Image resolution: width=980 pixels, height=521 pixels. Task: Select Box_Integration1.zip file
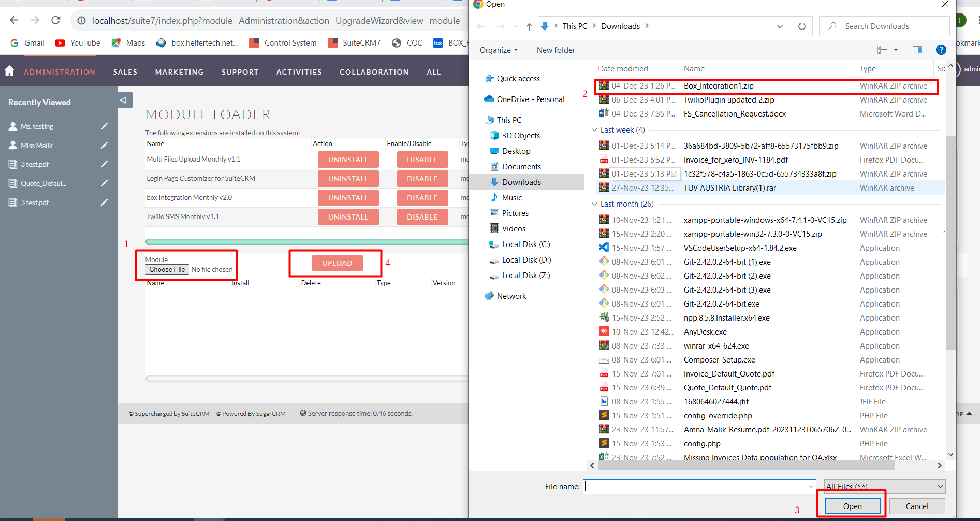pyautogui.click(x=767, y=86)
